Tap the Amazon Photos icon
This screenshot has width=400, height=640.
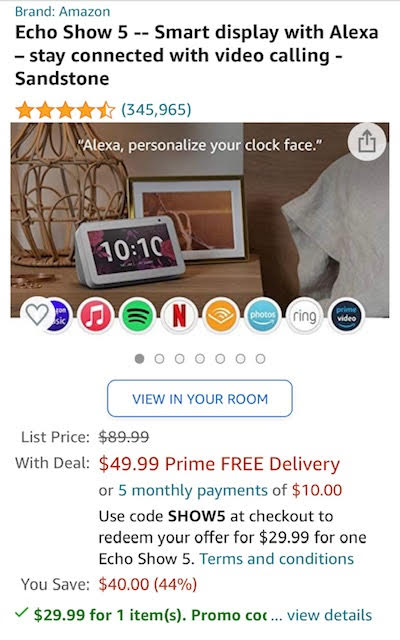pyautogui.click(x=263, y=316)
